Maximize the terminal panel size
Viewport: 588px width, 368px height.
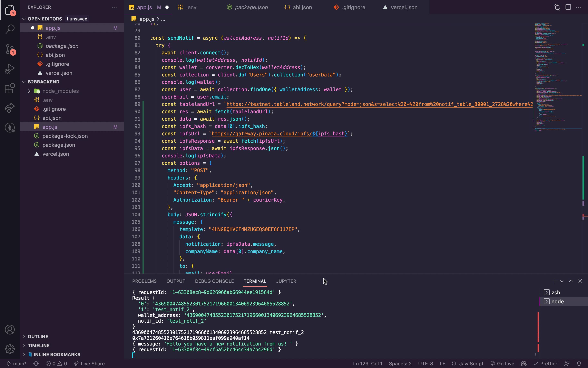571,281
